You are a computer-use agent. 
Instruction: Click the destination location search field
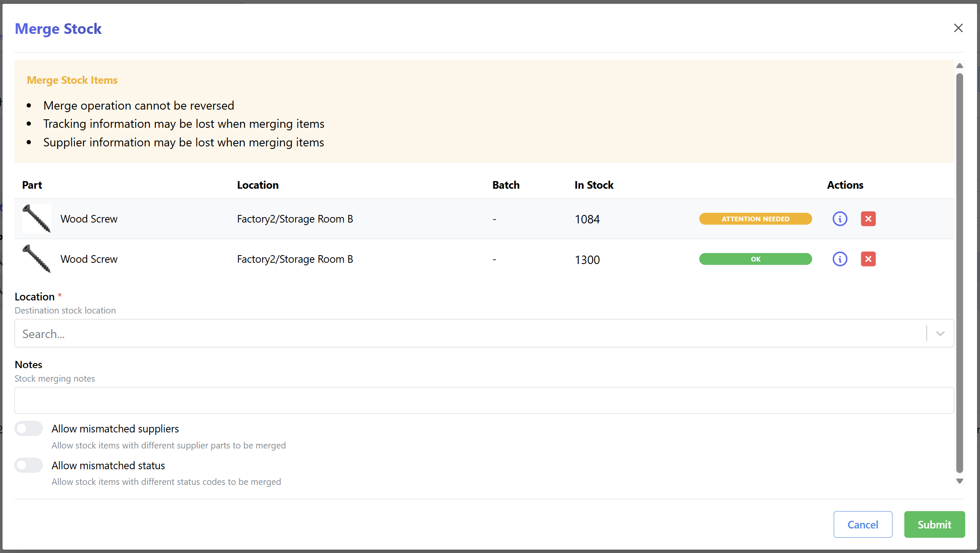465,333
